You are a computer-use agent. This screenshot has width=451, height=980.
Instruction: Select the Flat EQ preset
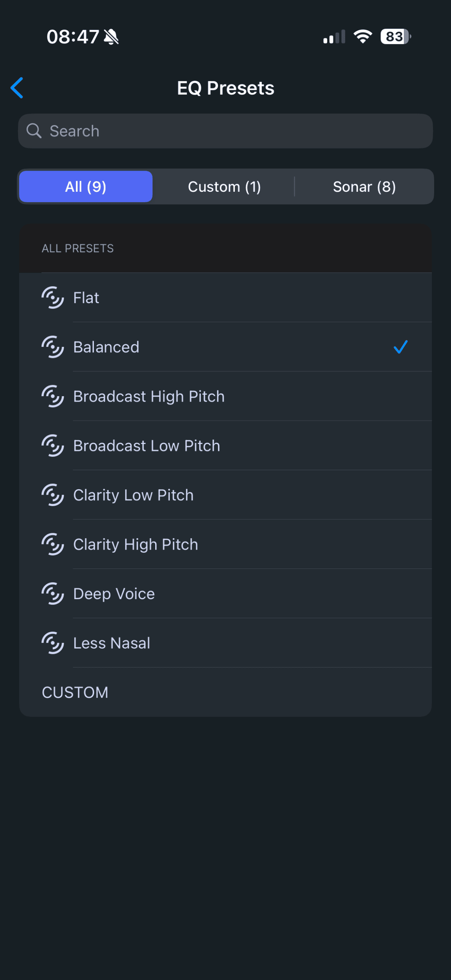tap(86, 298)
